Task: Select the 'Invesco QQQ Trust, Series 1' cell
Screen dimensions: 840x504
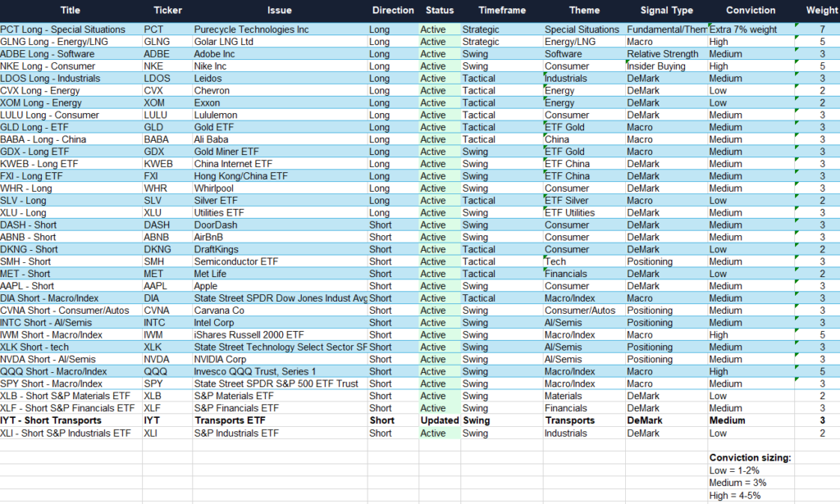Action: point(280,372)
